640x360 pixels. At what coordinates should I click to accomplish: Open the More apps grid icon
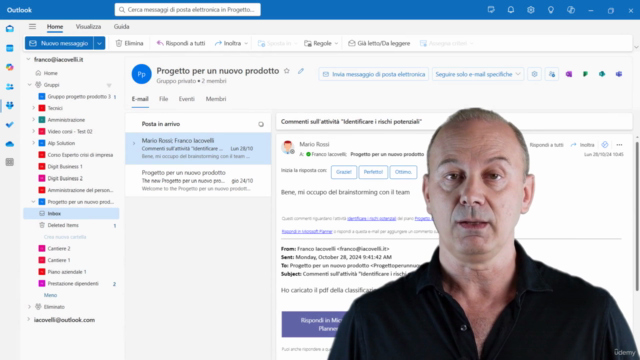coord(10,162)
